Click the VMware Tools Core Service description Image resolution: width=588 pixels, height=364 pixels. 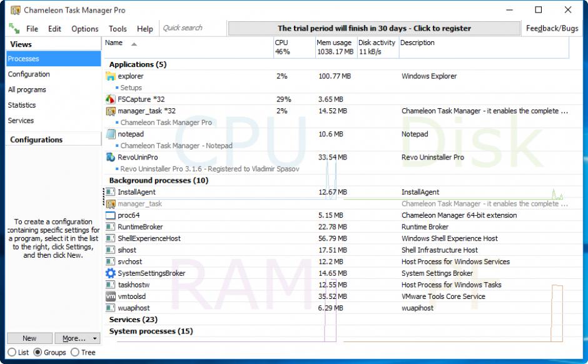coord(444,296)
